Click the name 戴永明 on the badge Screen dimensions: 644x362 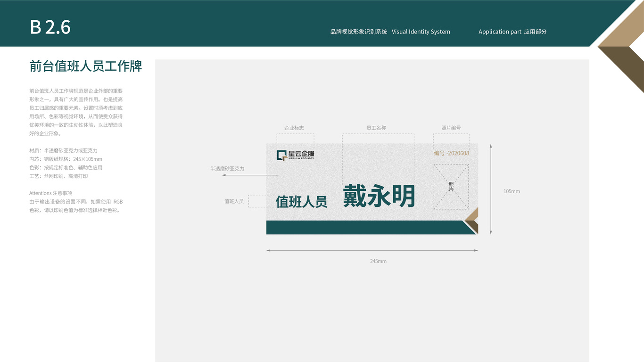pyautogui.click(x=379, y=196)
